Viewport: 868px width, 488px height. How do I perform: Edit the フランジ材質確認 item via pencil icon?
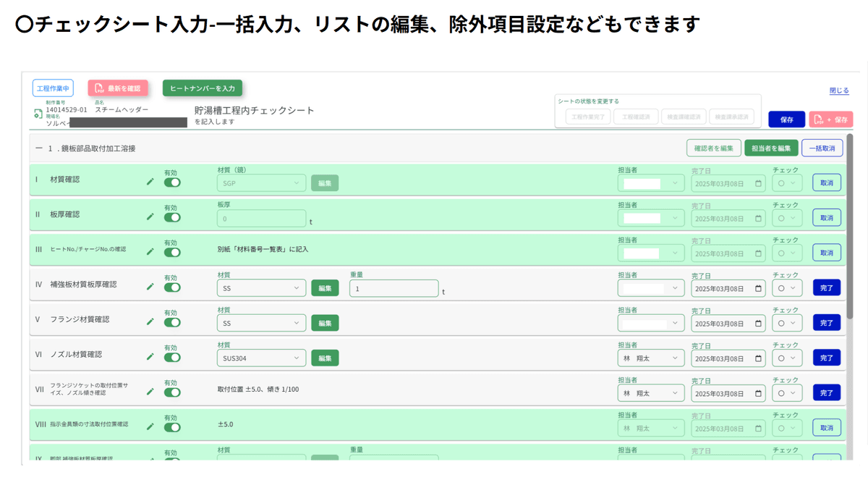tap(150, 321)
